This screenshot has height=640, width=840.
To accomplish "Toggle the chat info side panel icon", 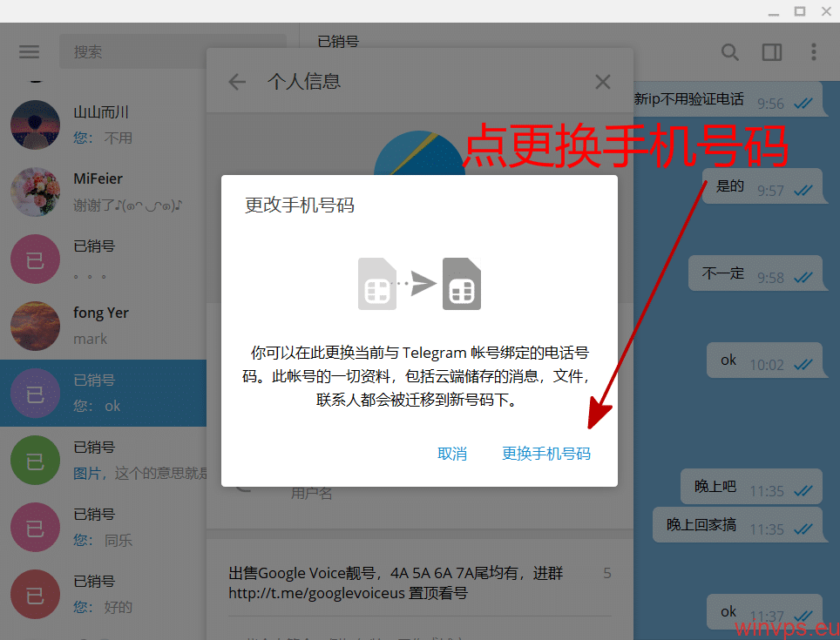I will click(x=772, y=52).
